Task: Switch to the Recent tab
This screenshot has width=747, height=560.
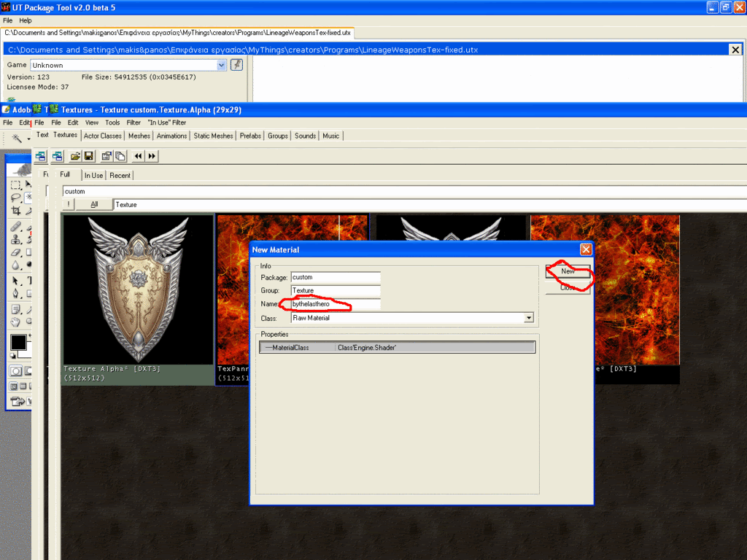Action: point(120,176)
